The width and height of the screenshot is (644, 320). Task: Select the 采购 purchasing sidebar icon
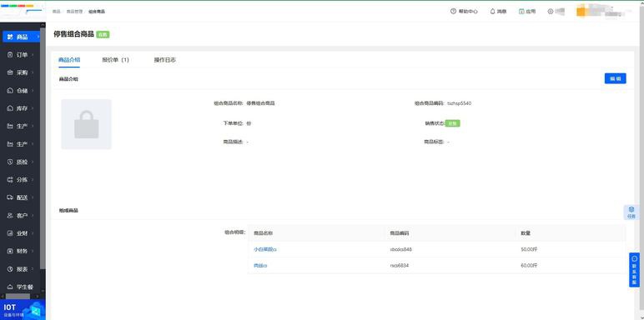[10, 72]
